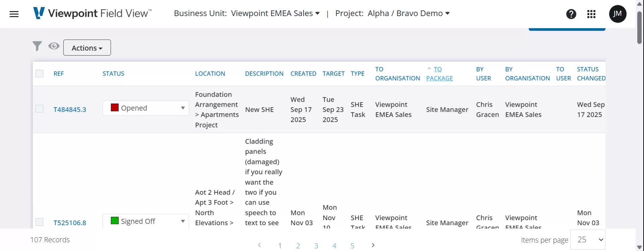Viewport: 644px width, 251px height.
Task: Click the red Opened status swatch
Action: [115, 107]
